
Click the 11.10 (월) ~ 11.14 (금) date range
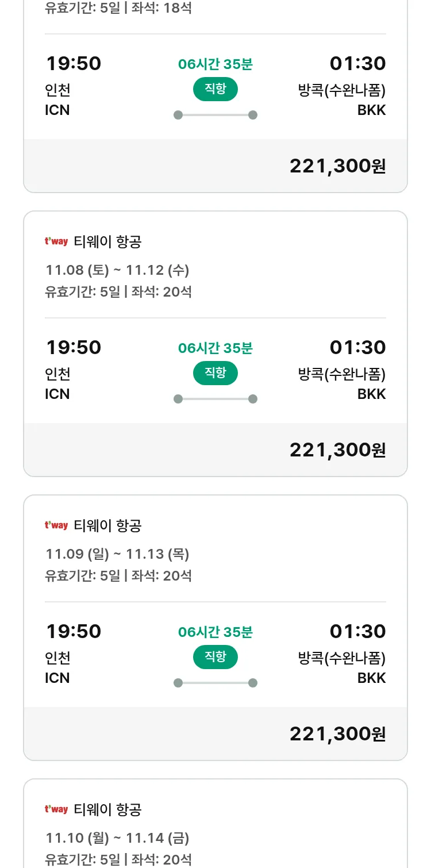pos(117,838)
